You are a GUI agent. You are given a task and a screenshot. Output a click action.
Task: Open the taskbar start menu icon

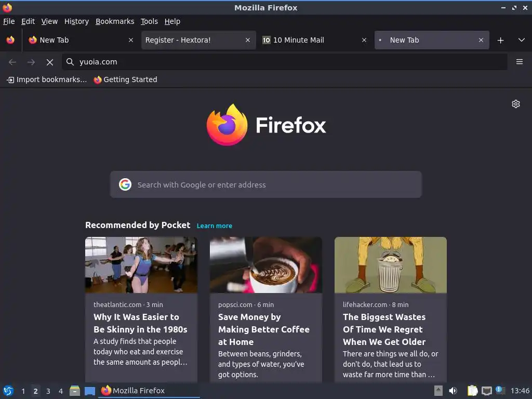pos(8,391)
